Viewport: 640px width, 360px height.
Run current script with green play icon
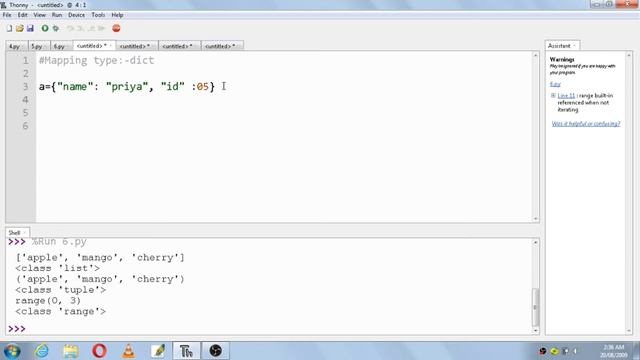pos(45,28)
